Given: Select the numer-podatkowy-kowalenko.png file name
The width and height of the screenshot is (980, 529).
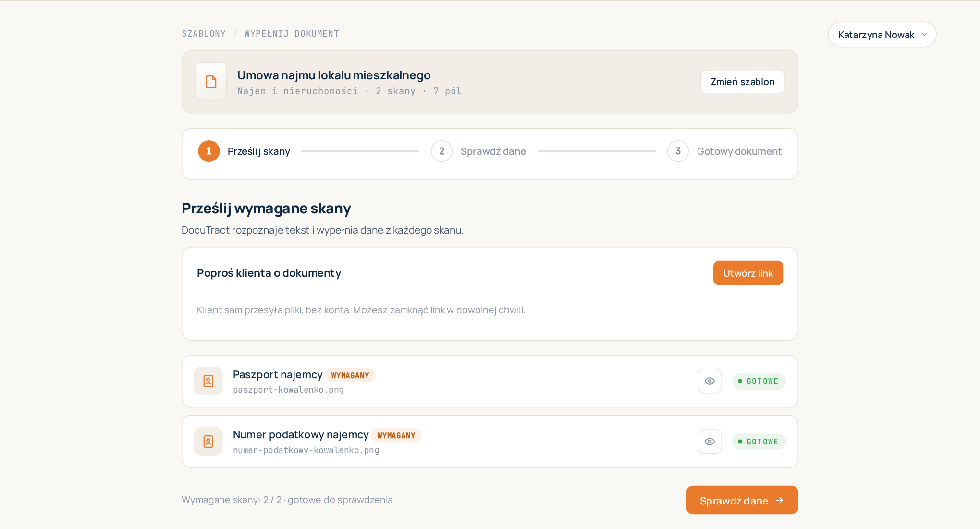Looking at the screenshot, I should (x=306, y=450).
